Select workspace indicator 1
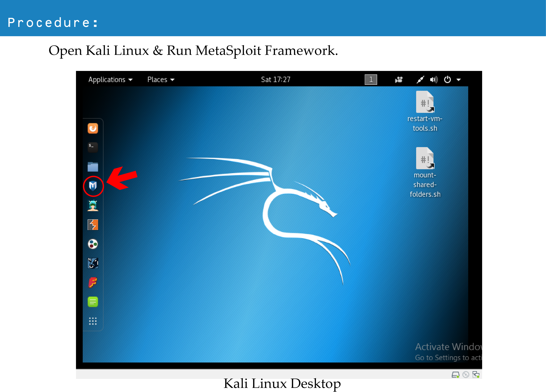 [371, 80]
